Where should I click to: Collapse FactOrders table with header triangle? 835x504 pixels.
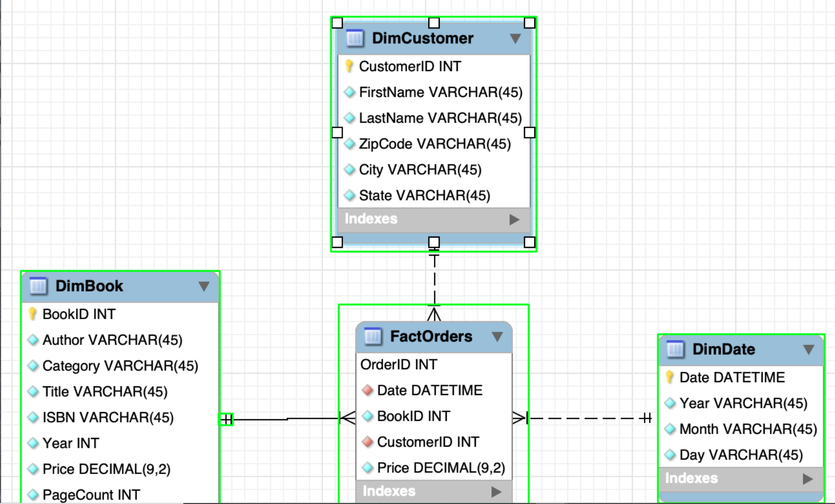pyautogui.click(x=498, y=337)
